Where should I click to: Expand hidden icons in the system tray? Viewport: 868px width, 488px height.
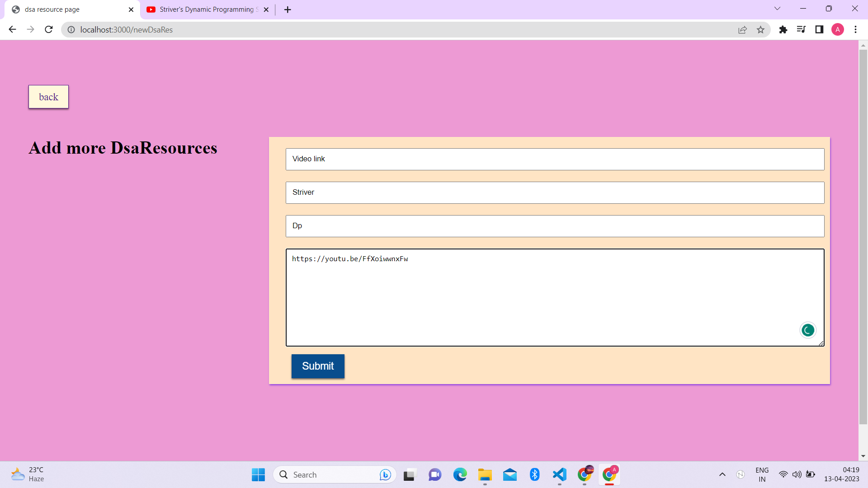pyautogui.click(x=722, y=474)
